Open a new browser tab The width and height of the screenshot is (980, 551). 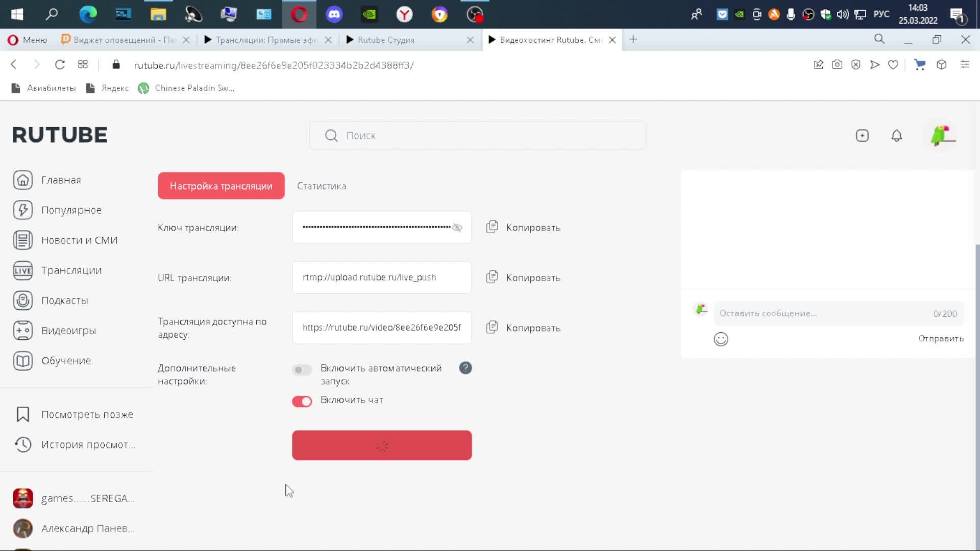pyautogui.click(x=633, y=39)
